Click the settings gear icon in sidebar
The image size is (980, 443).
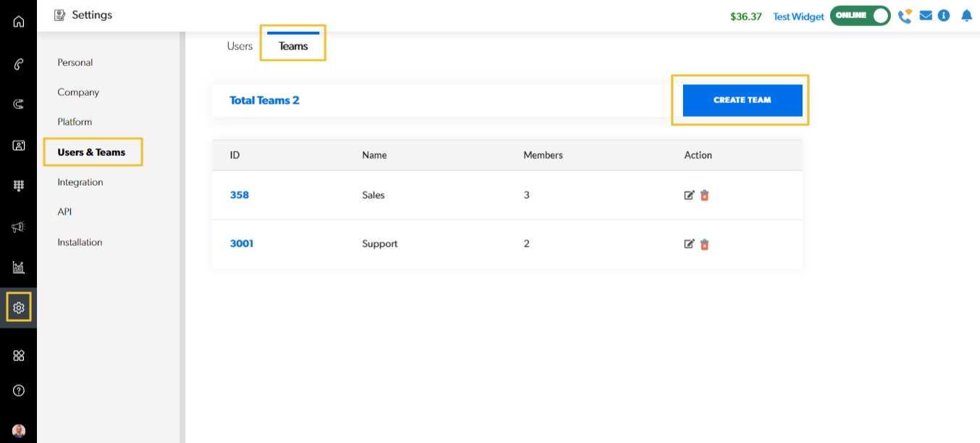(19, 307)
